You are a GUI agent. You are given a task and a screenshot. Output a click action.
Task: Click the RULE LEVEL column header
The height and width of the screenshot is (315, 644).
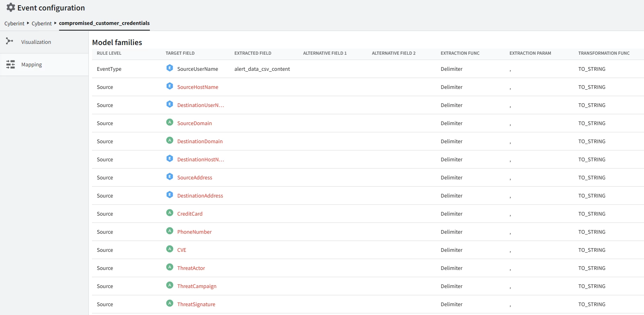(109, 53)
